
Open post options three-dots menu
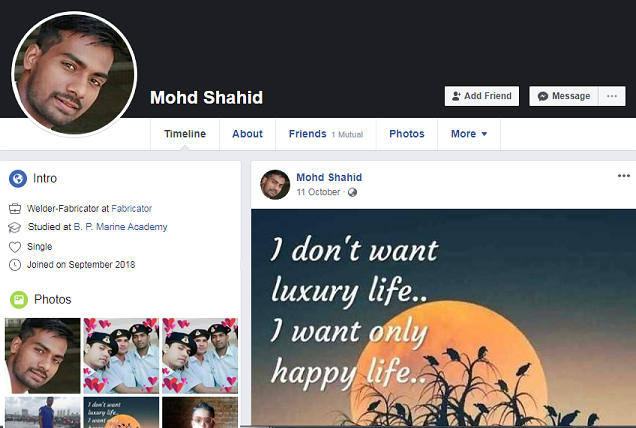click(623, 176)
